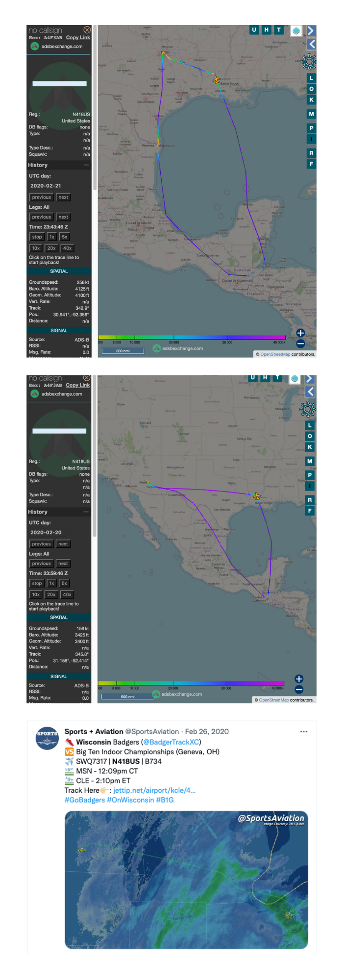This screenshot has height=980, width=343.
Task: Toggle the T button on the 2020-02-21 map
Action: click(x=279, y=30)
